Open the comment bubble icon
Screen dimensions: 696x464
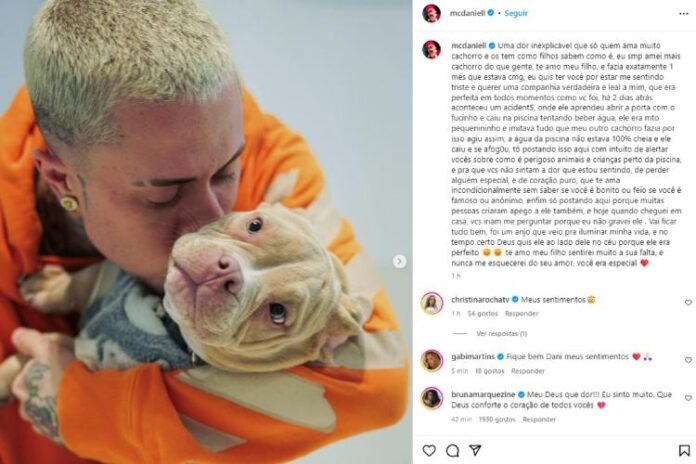[x=452, y=450]
